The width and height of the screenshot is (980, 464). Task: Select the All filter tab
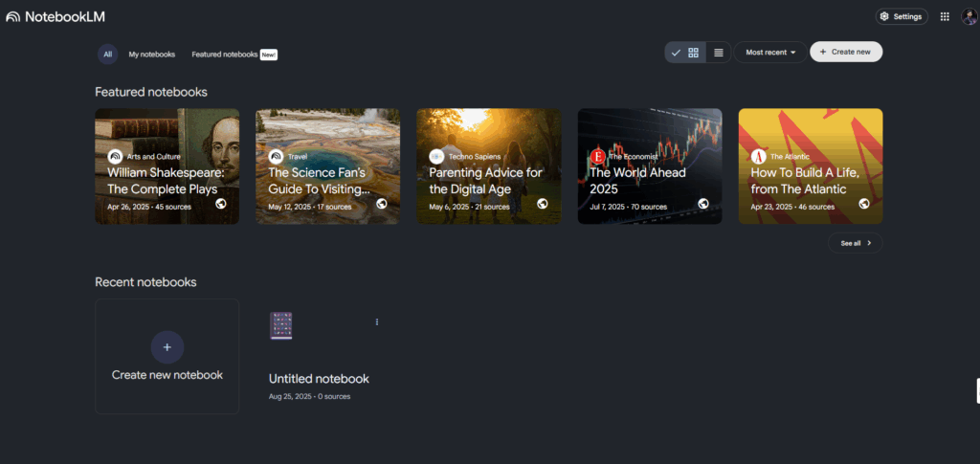click(107, 55)
